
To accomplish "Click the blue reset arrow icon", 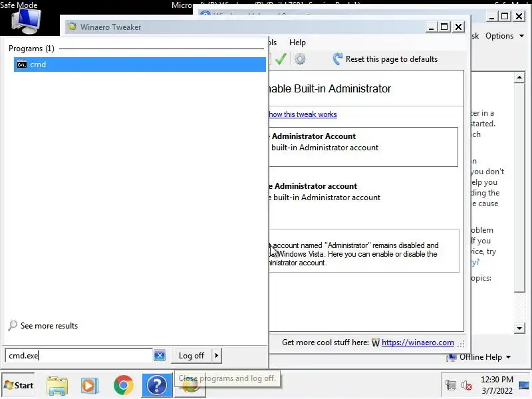I will 338,59.
